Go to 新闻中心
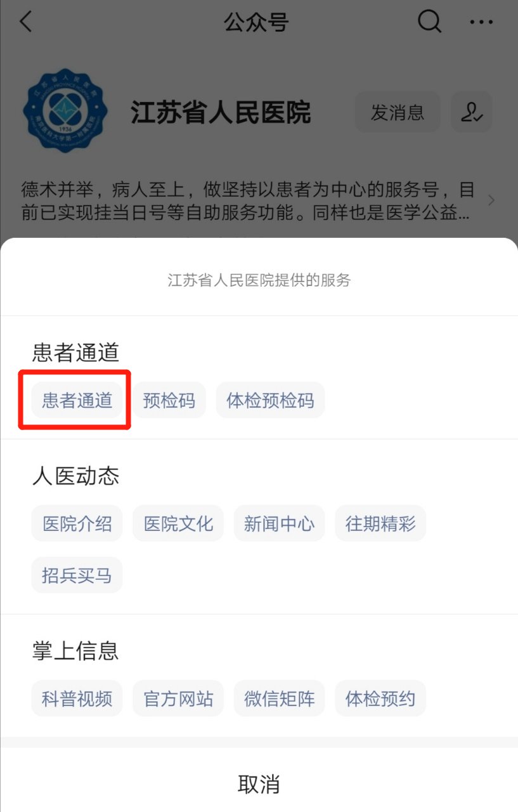The height and width of the screenshot is (812, 518). tap(279, 523)
